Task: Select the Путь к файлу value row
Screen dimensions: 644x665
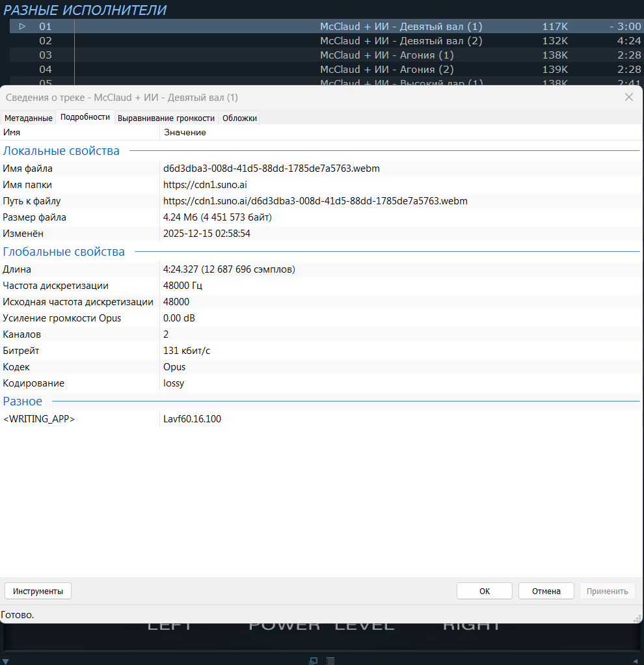Action: pyautogui.click(x=315, y=201)
